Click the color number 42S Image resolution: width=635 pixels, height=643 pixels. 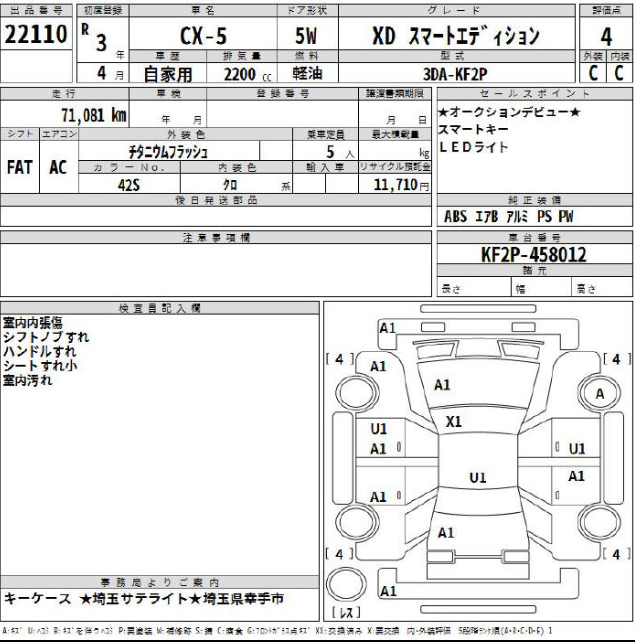[125, 185]
